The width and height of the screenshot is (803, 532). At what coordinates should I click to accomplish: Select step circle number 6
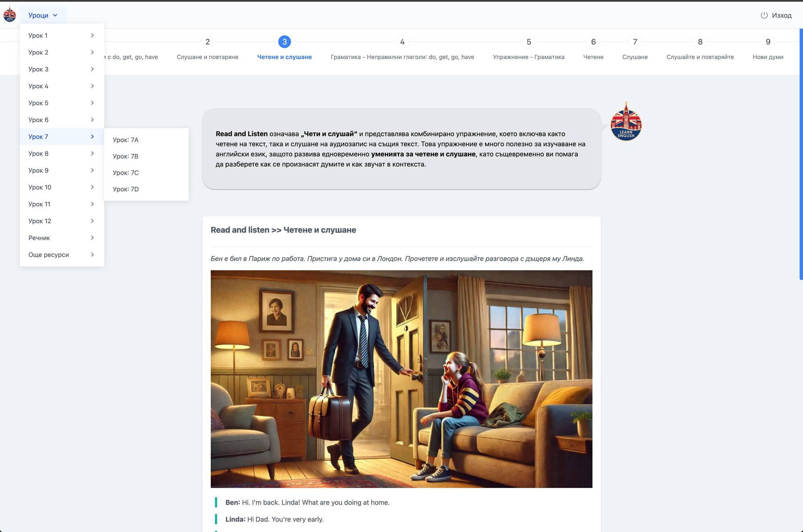pyautogui.click(x=593, y=42)
